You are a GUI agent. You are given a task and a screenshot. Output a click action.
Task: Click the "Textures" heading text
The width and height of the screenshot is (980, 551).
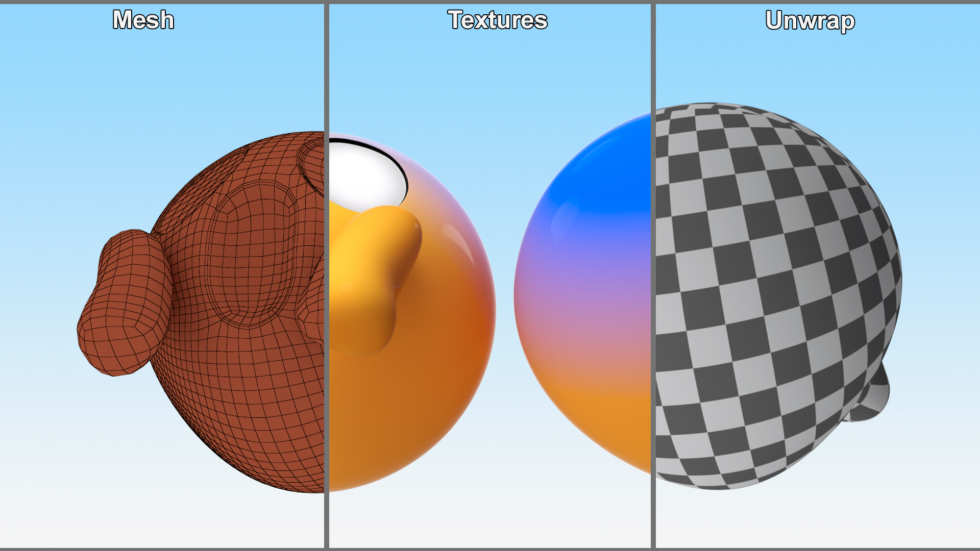coord(498,20)
